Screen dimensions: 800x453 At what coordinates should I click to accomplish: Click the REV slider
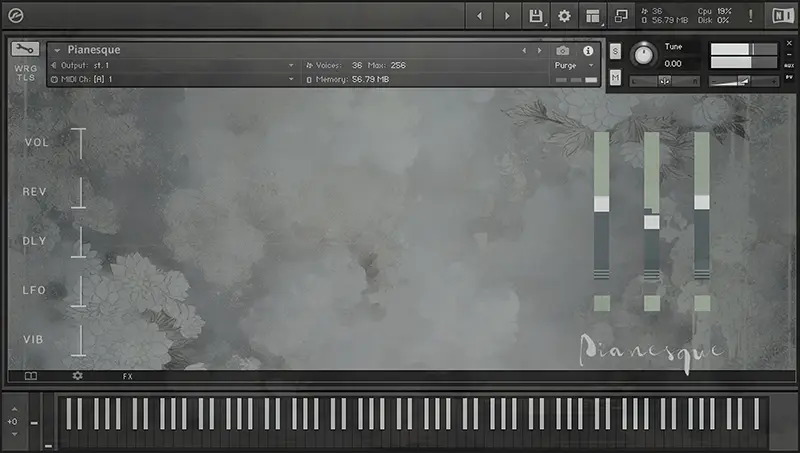pyautogui.click(x=79, y=192)
